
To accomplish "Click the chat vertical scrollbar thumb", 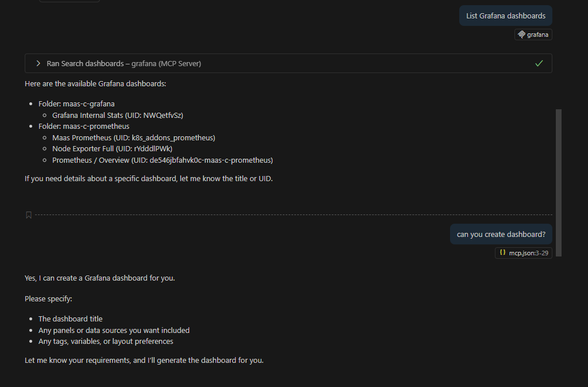I will tap(558, 182).
